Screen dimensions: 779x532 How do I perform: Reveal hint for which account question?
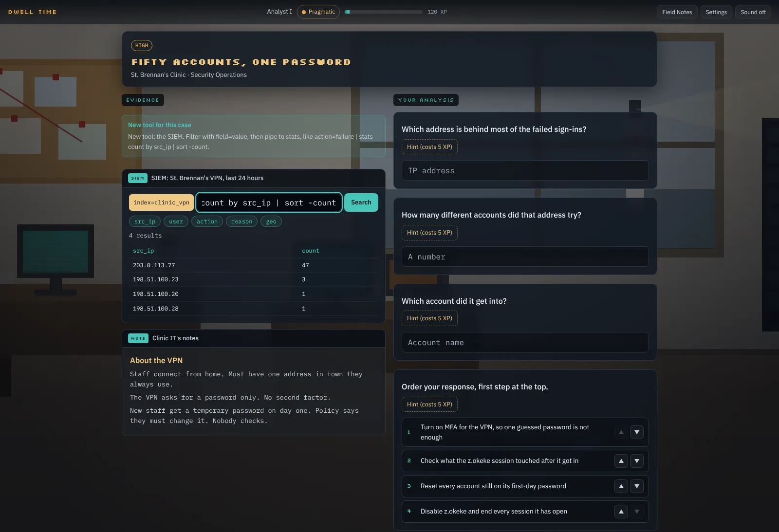[429, 318]
